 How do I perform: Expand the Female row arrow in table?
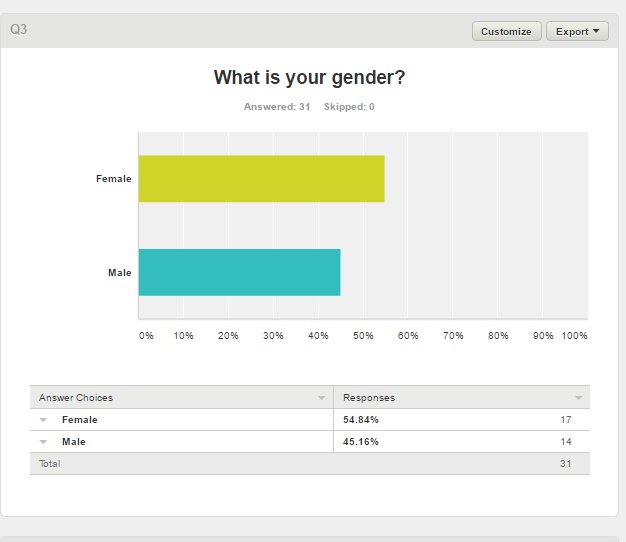pyautogui.click(x=44, y=420)
